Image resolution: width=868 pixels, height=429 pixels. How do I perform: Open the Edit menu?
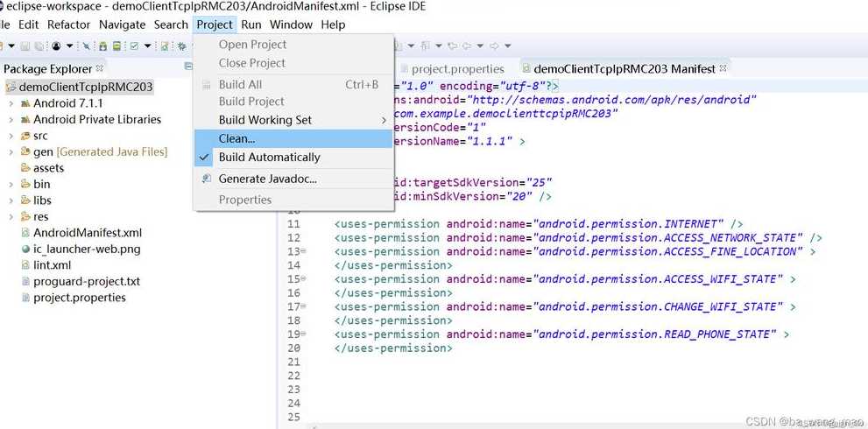[x=29, y=25]
